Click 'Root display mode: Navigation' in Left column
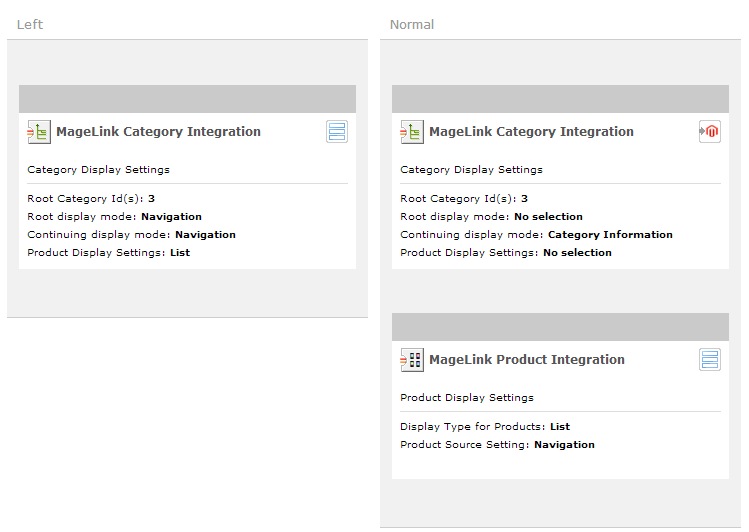The width and height of the screenshot is (749, 532). pos(114,217)
